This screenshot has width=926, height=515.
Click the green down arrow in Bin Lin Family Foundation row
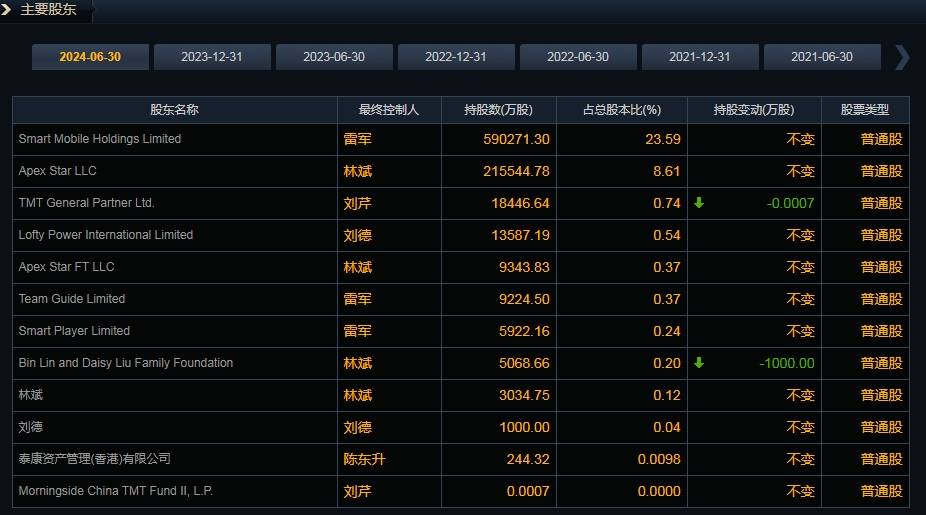[x=699, y=363]
